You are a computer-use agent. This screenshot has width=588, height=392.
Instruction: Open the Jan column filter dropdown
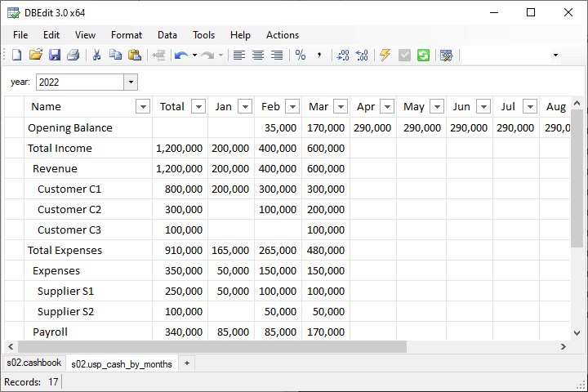245,106
